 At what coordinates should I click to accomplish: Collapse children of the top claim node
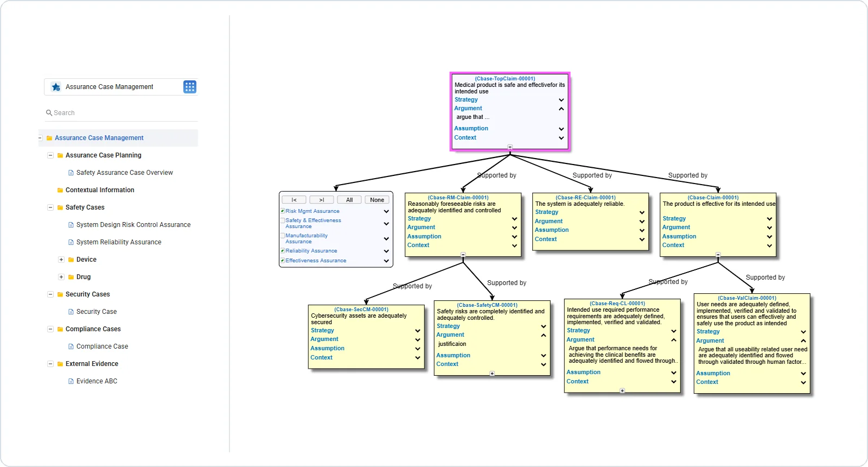[x=510, y=147]
